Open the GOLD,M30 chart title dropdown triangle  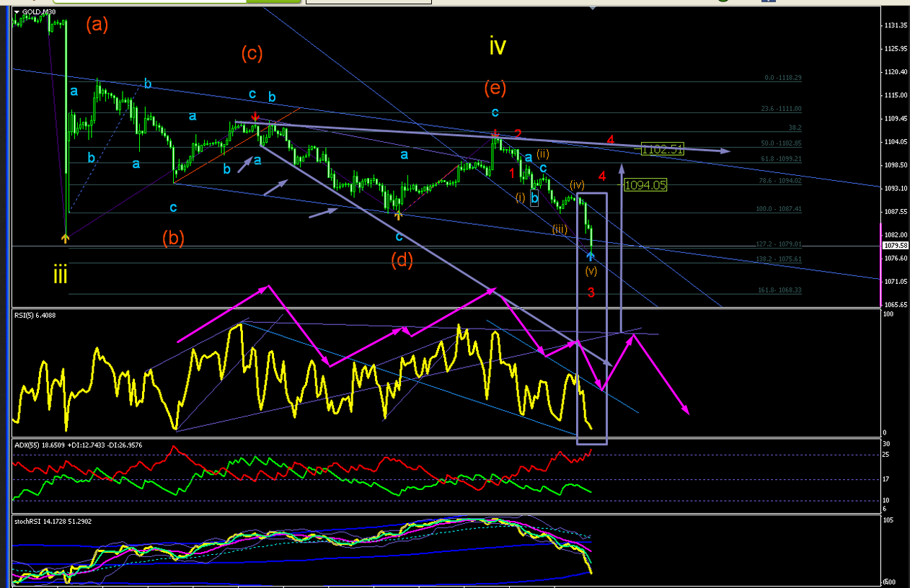[x=17, y=12]
